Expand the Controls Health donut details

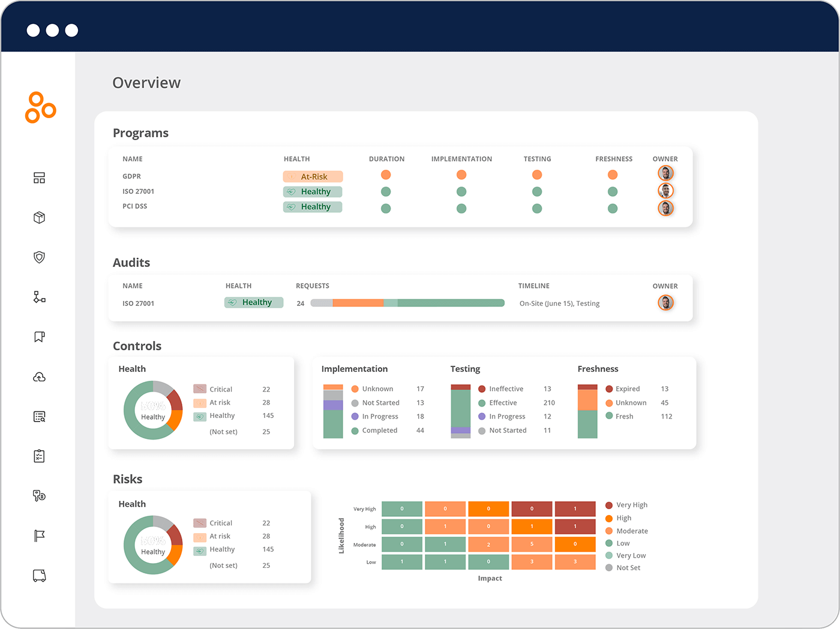coord(153,410)
